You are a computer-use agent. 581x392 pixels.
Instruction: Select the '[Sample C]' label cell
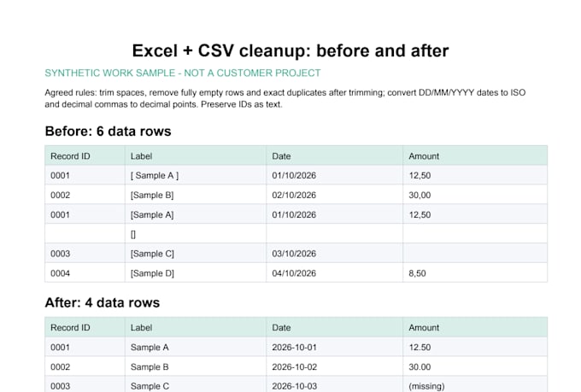[x=196, y=254]
